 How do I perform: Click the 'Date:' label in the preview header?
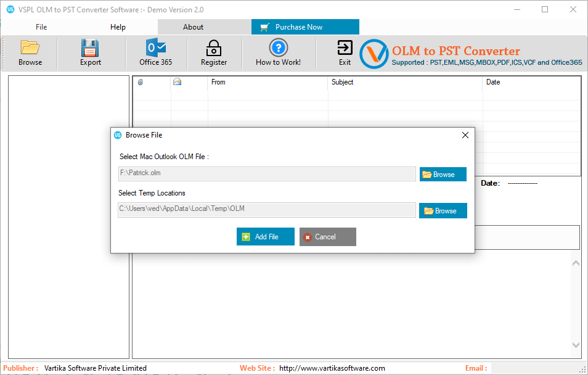click(491, 183)
